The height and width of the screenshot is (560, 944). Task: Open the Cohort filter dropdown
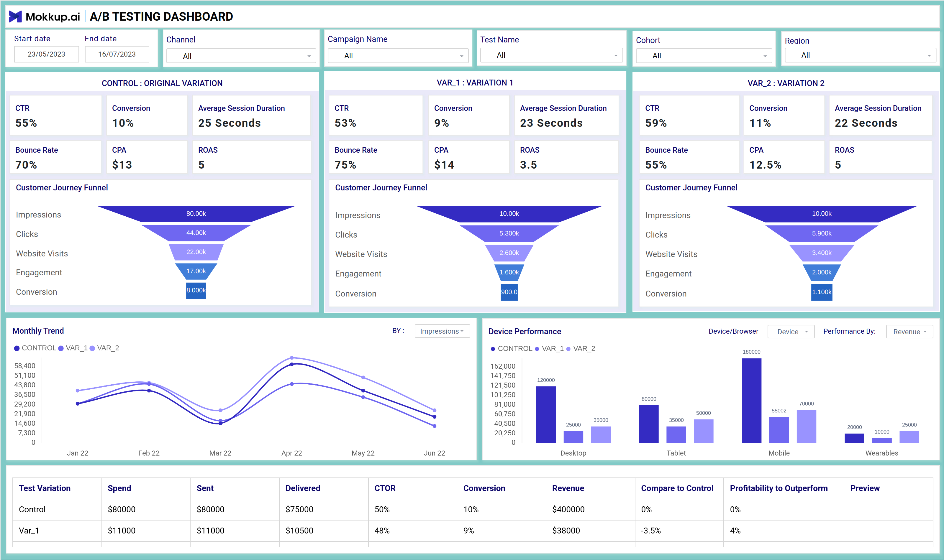click(x=704, y=55)
